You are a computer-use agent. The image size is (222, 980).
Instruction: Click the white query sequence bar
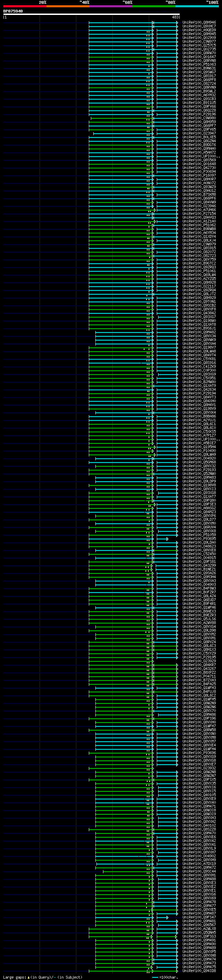tap(92, 15)
